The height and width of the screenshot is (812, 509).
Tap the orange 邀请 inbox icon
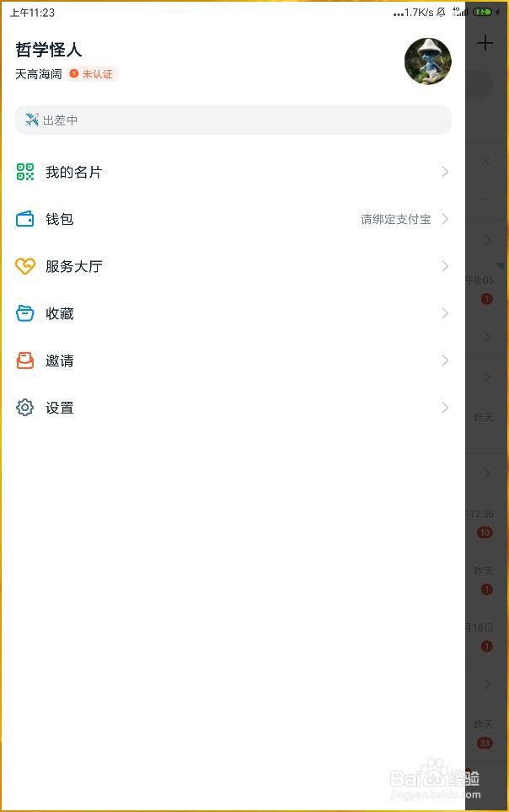pyautogui.click(x=25, y=361)
